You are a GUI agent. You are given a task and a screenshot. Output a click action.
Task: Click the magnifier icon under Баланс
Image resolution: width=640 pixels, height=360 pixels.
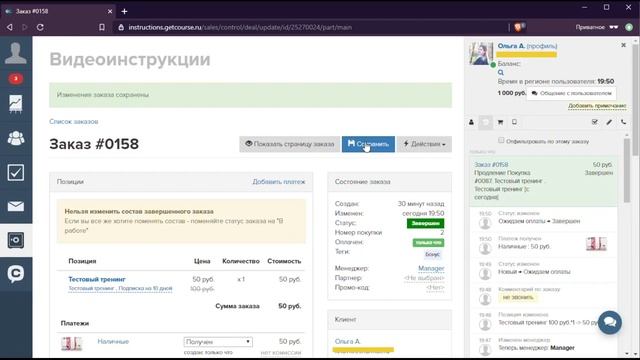tap(501, 72)
